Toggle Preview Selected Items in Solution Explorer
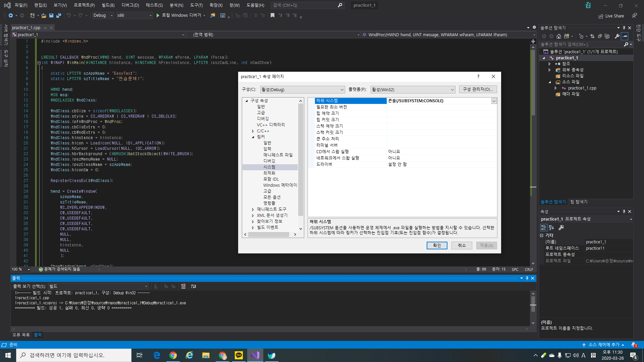This screenshot has height=362, width=644. (625, 36)
